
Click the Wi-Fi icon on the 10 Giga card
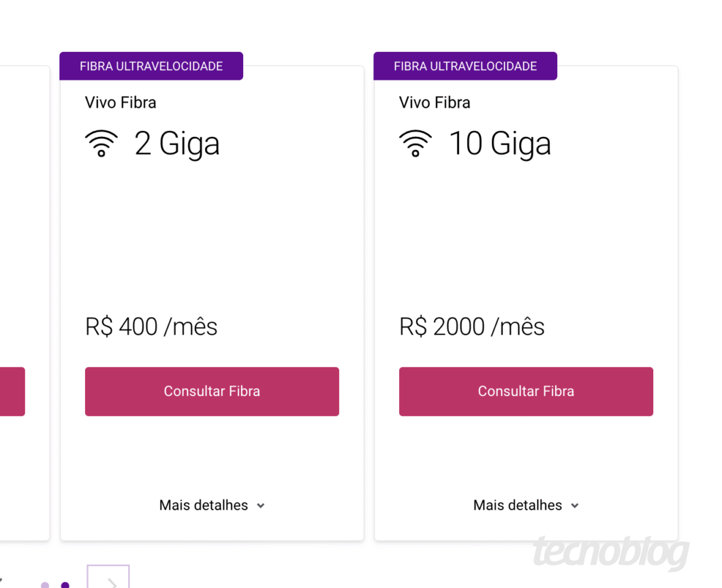click(415, 143)
